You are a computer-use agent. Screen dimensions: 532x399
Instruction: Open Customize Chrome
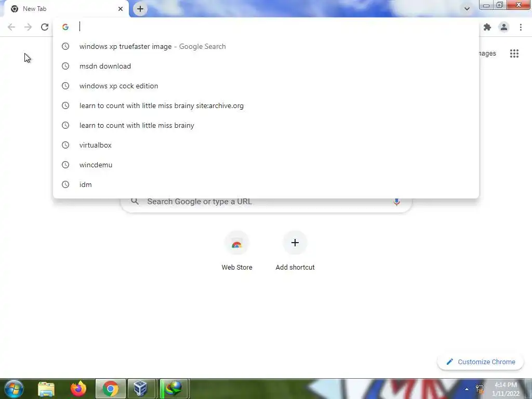pos(481,362)
